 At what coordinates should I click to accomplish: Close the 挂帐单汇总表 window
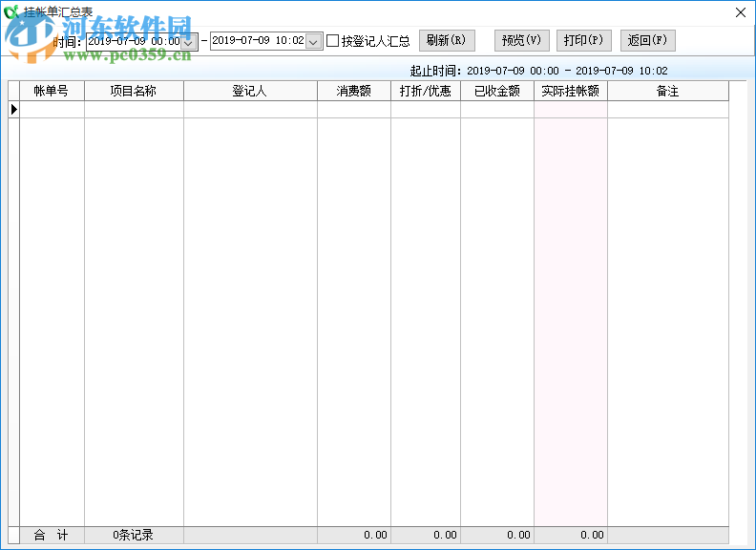coord(741,12)
